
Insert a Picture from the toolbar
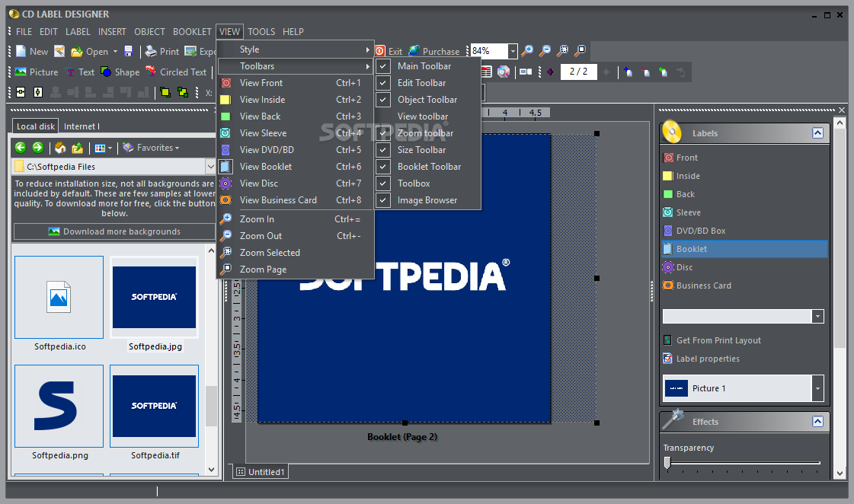[37, 72]
